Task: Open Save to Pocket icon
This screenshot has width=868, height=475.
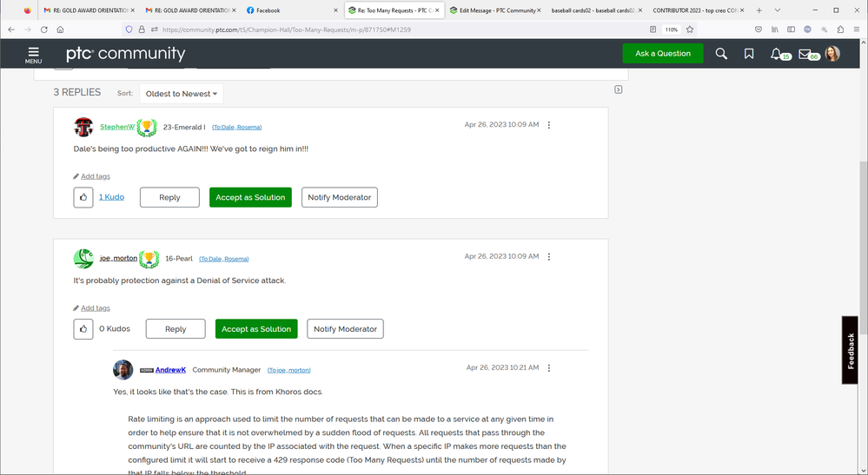Action: (759, 30)
